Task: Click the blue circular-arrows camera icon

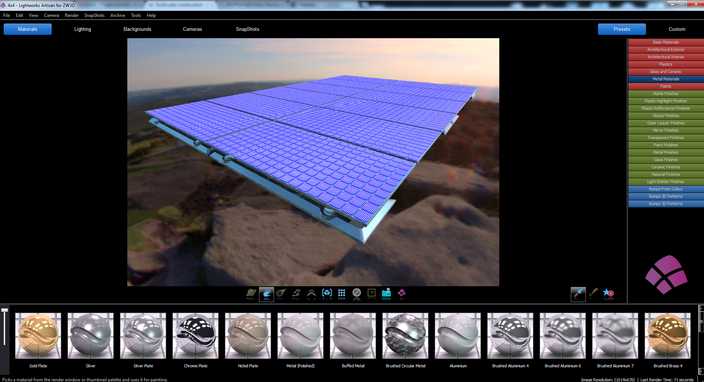Action: 327,293
